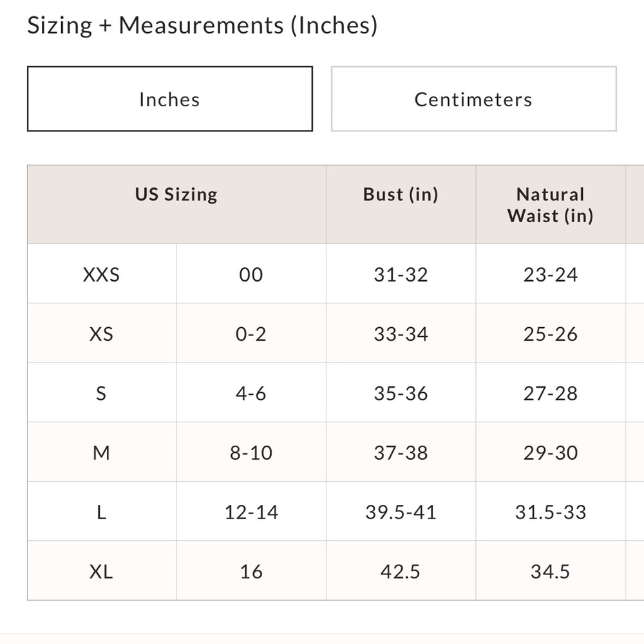Click the Natural Waist (in) column header
This screenshot has width=644, height=644.
(x=551, y=205)
